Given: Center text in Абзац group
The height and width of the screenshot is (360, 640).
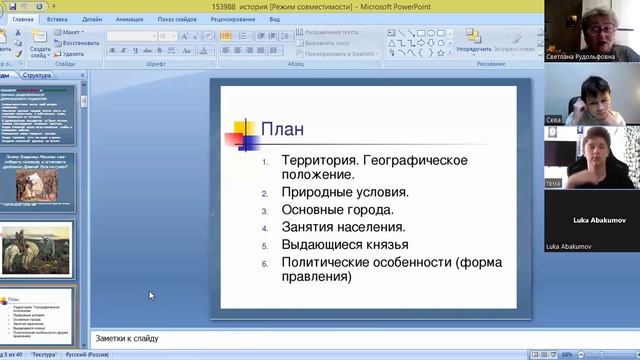Looking at the screenshot, I should [x=238, y=51].
